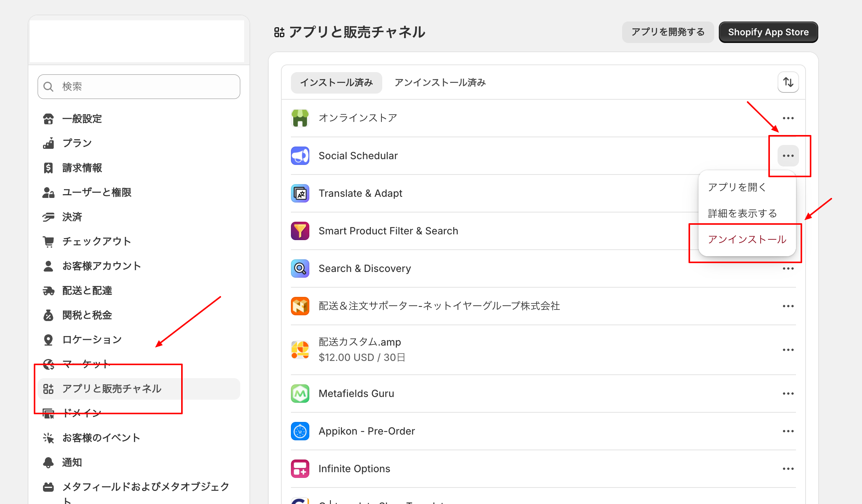Image resolution: width=862 pixels, height=504 pixels.
Task: Open more actions for Infinite Options
Action: [788, 469]
